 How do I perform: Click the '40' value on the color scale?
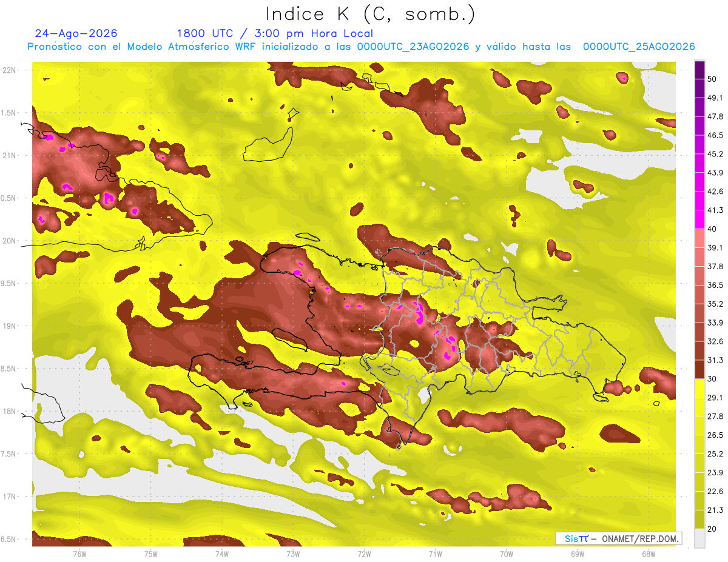712,229
